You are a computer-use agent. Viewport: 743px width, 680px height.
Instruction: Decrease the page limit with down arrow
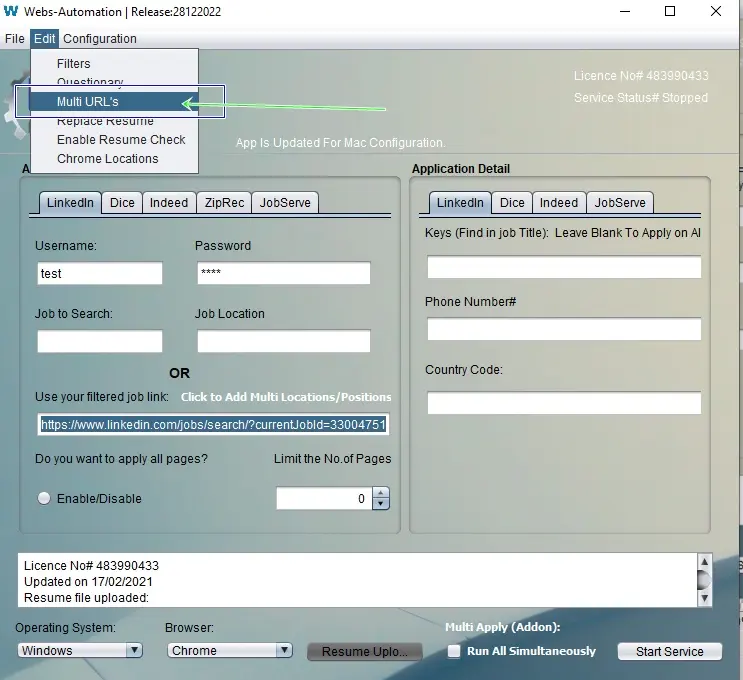[x=381, y=504]
